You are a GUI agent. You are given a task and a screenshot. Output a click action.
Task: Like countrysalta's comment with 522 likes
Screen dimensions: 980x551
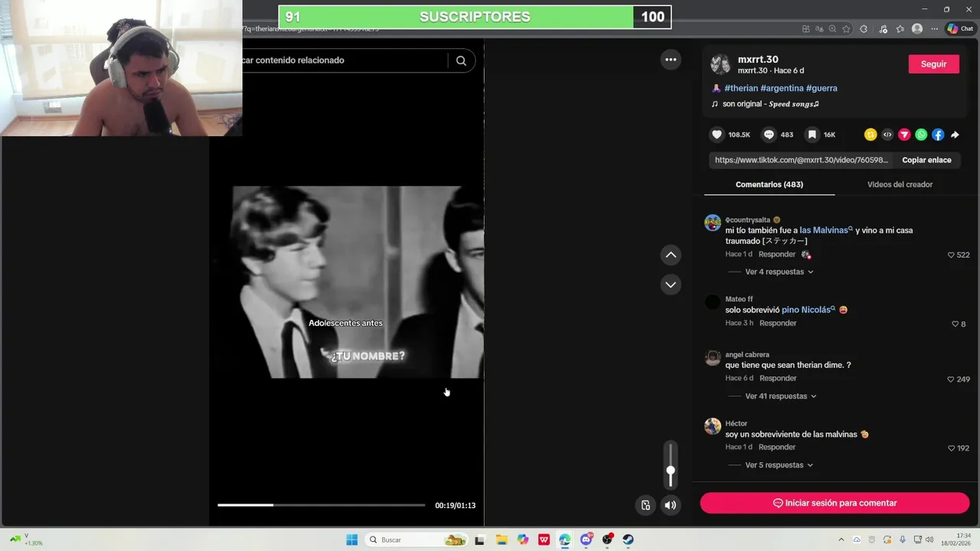pos(952,255)
